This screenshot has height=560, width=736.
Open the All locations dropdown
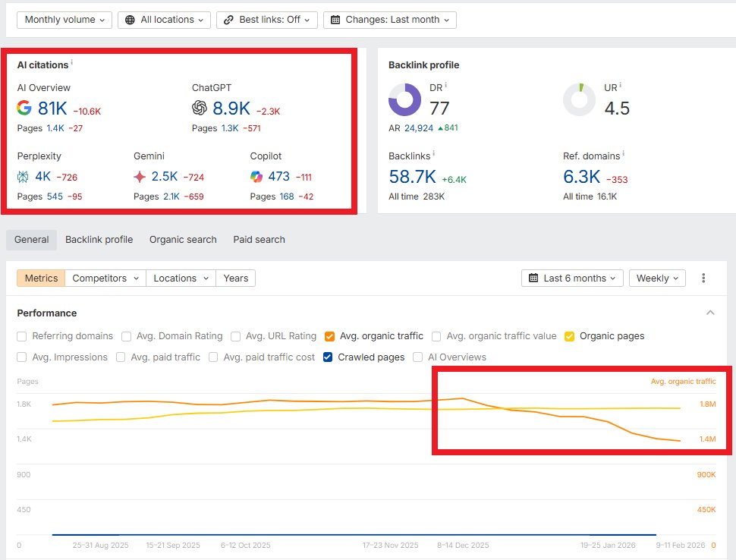[x=165, y=20]
